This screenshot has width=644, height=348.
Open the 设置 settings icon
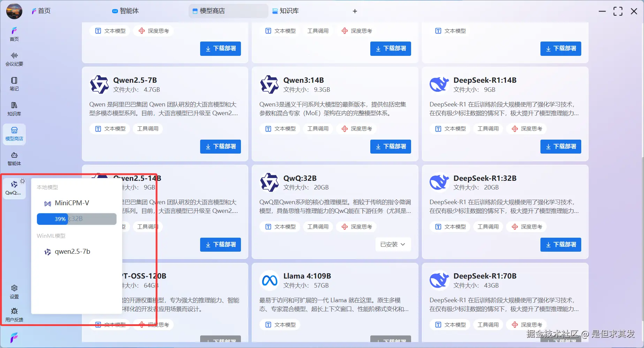pos(14,291)
